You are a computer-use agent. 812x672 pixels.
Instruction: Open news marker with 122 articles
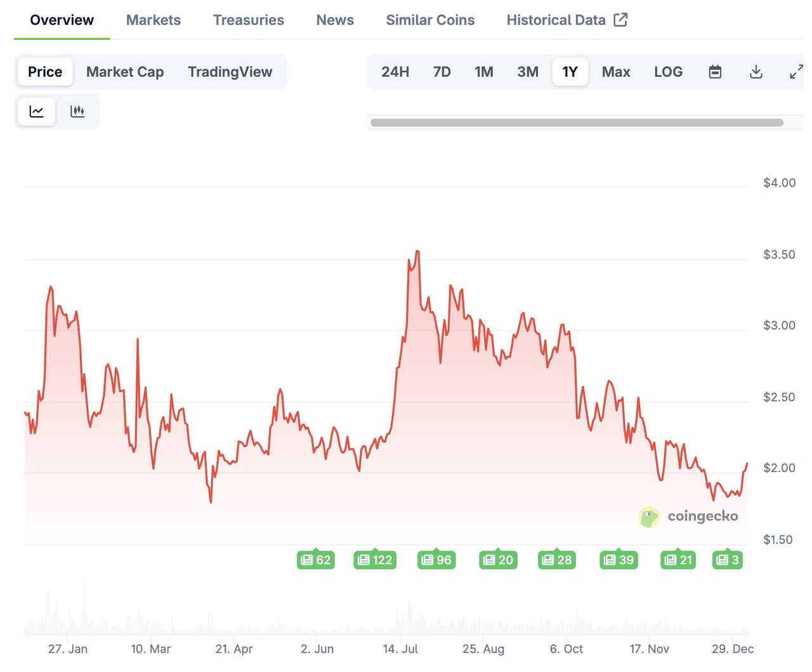pos(375,560)
